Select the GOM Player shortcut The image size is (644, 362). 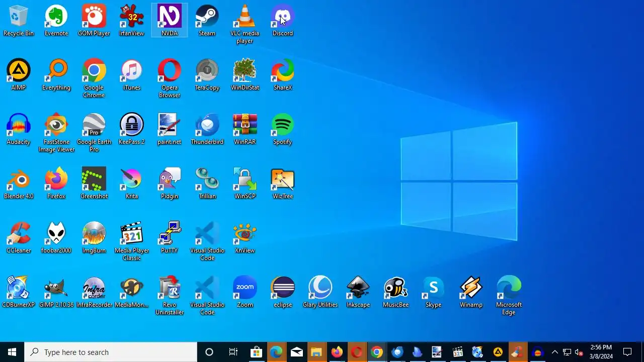pyautogui.click(x=94, y=21)
